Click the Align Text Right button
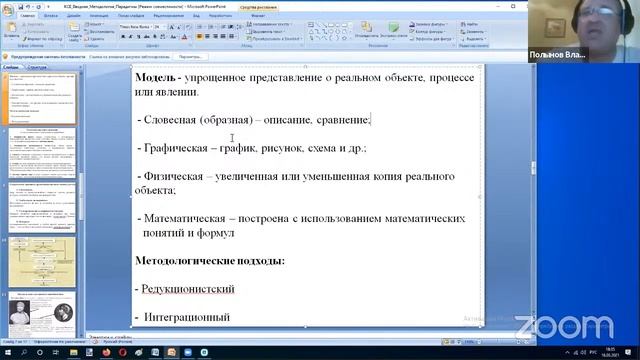 click(215, 37)
